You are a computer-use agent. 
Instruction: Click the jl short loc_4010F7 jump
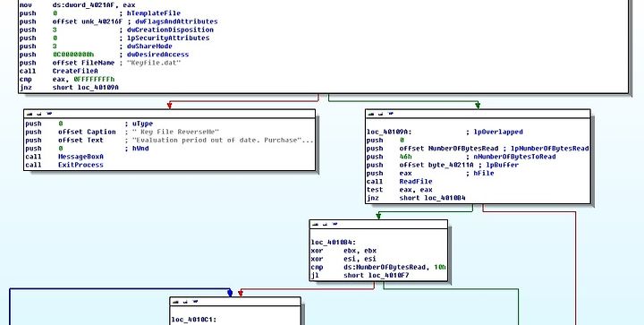tap(360, 275)
